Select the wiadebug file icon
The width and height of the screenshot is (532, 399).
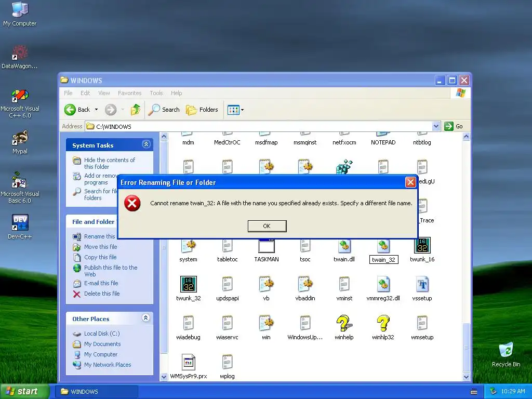coord(188,328)
